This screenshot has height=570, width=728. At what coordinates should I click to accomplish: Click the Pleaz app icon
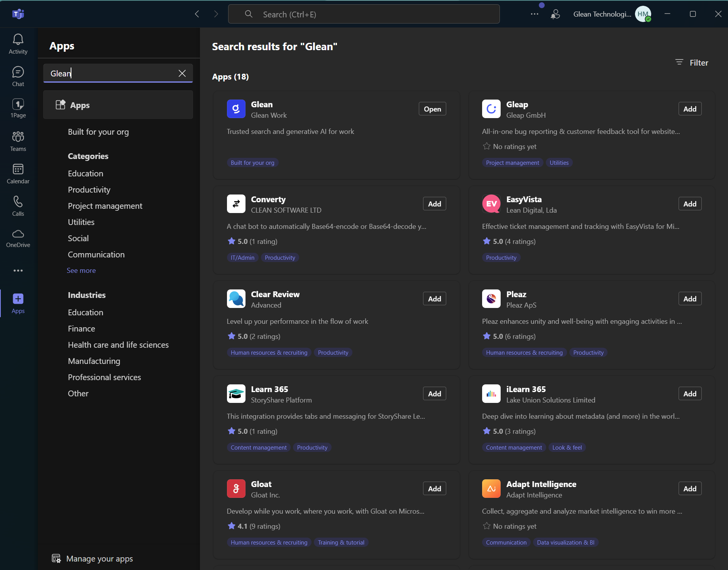[x=491, y=299]
